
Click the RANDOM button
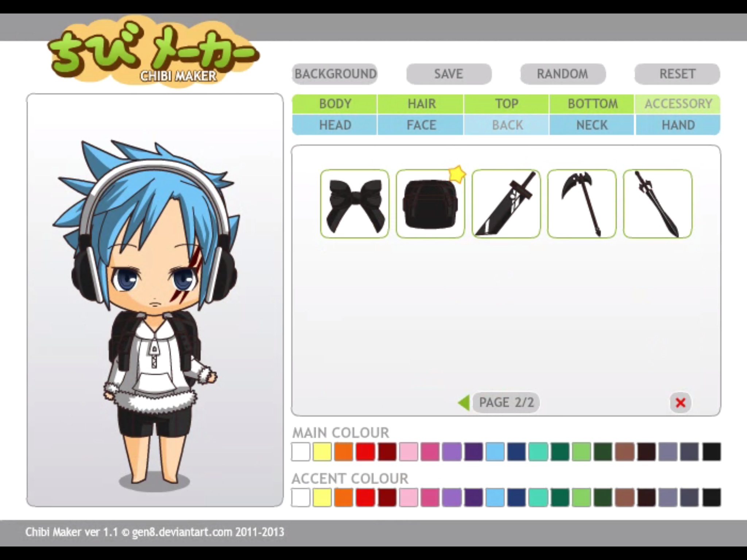[562, 74]
